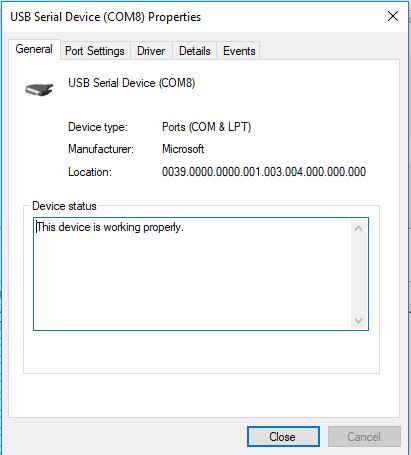Select the Driver tab
The image size is (411, 455).
click(x=151, y=51)
